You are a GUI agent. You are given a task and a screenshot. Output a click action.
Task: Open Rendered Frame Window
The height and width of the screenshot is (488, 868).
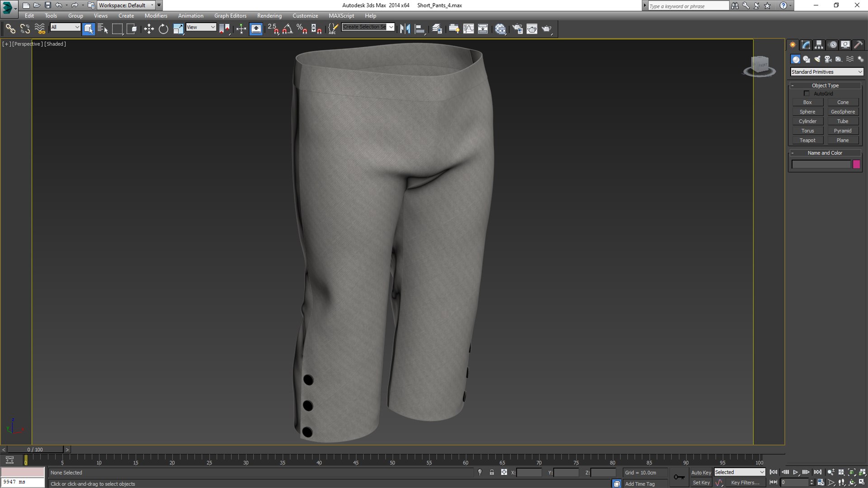click(532, 29)
